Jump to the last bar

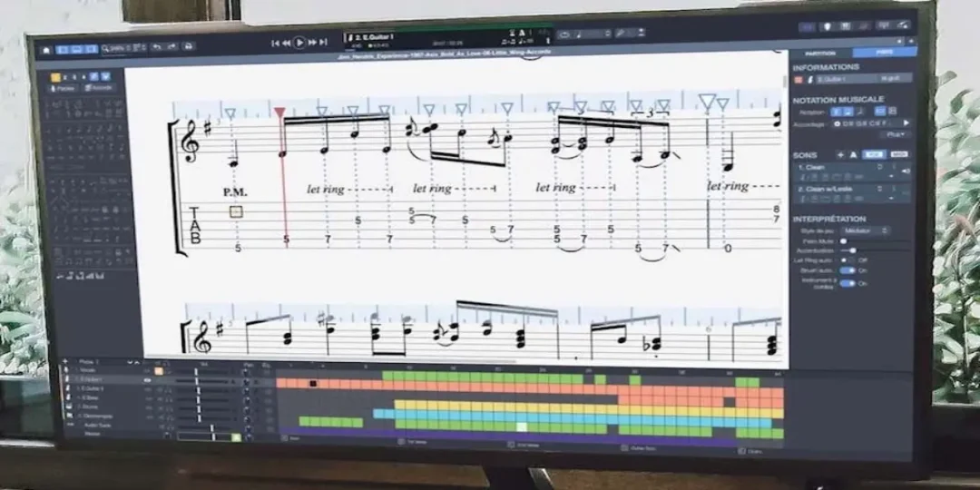(x=323, y=42)
